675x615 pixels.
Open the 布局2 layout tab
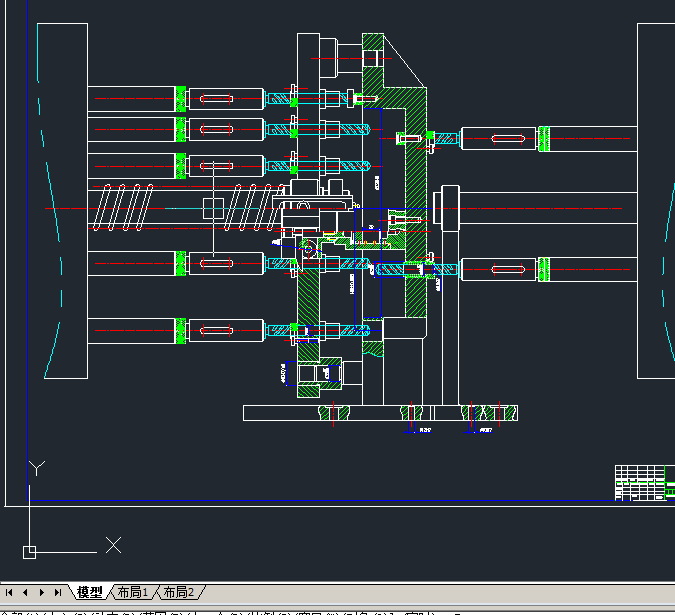(x=179, y=593)
